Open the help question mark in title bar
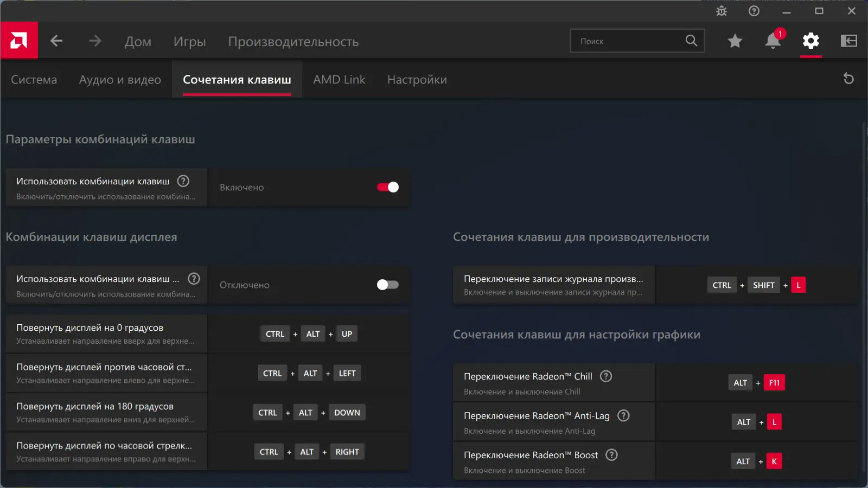 [754, 11]
